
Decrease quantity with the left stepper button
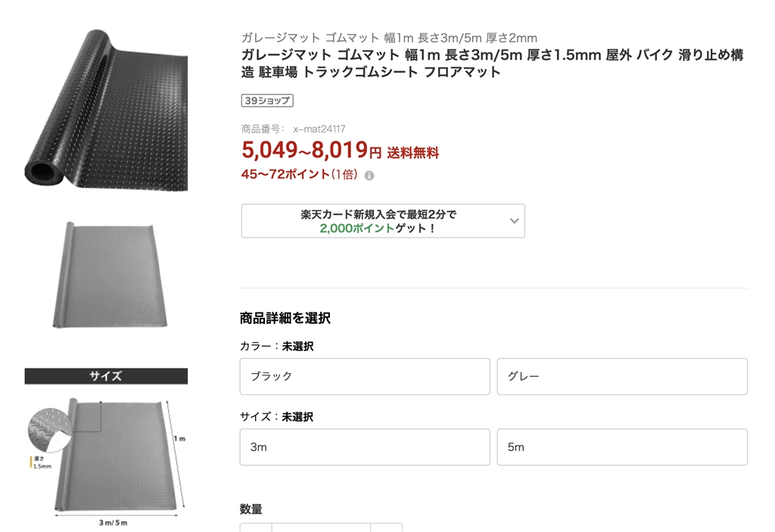(x=256, y=528)
